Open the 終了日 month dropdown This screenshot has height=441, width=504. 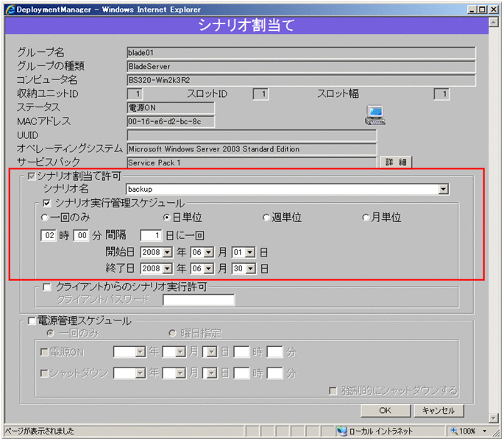pos(209,268)
